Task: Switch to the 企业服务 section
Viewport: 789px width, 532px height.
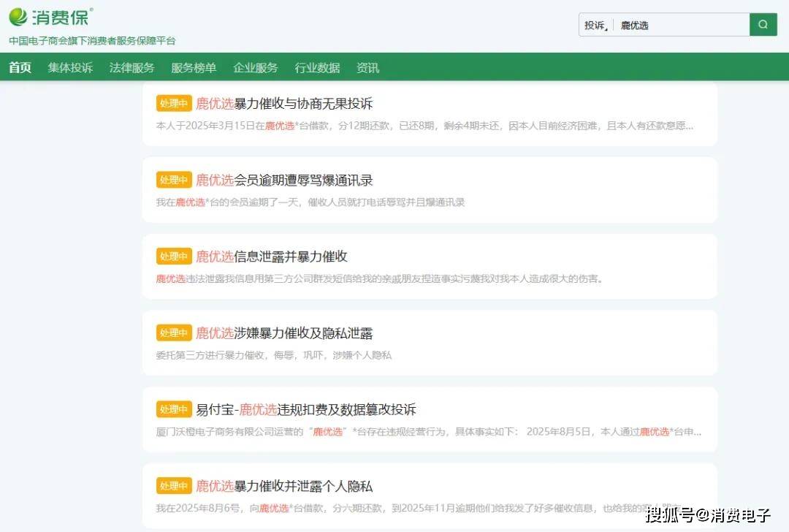Action: point(256,68)
